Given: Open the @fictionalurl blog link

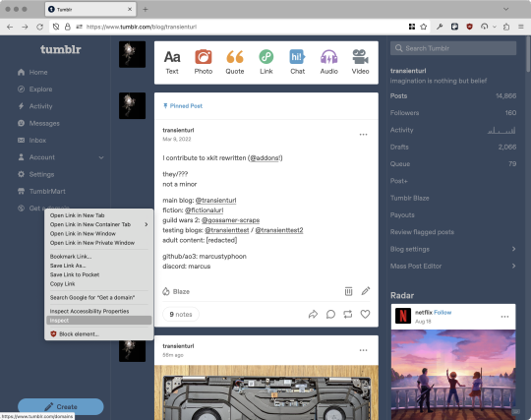Looking at the screenshot, I should tap(204, 210).
